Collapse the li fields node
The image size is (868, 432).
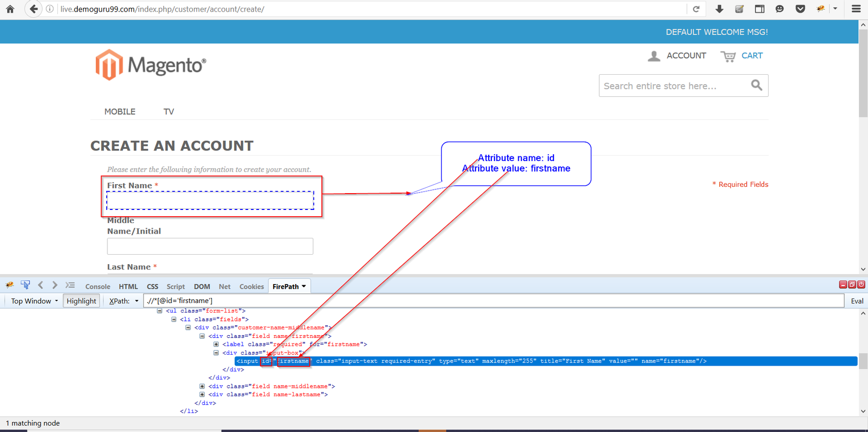174,319
